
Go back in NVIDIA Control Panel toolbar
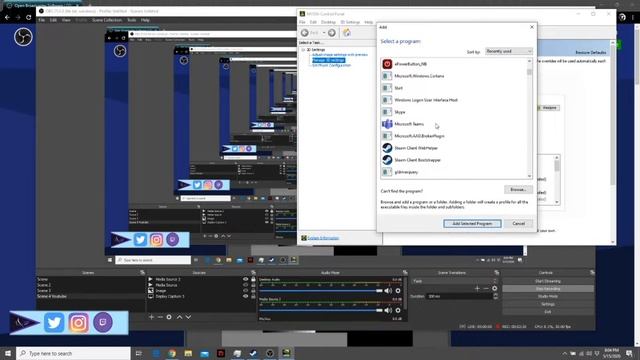305,33
